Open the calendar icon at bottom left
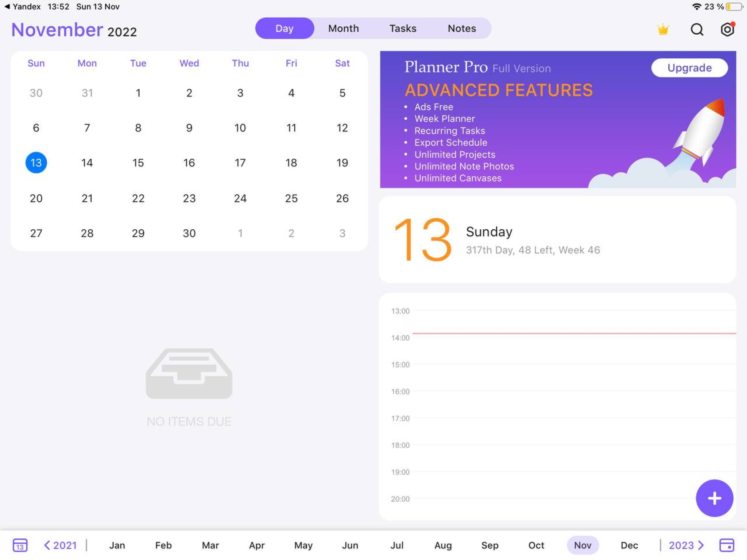 pos(21,545)
